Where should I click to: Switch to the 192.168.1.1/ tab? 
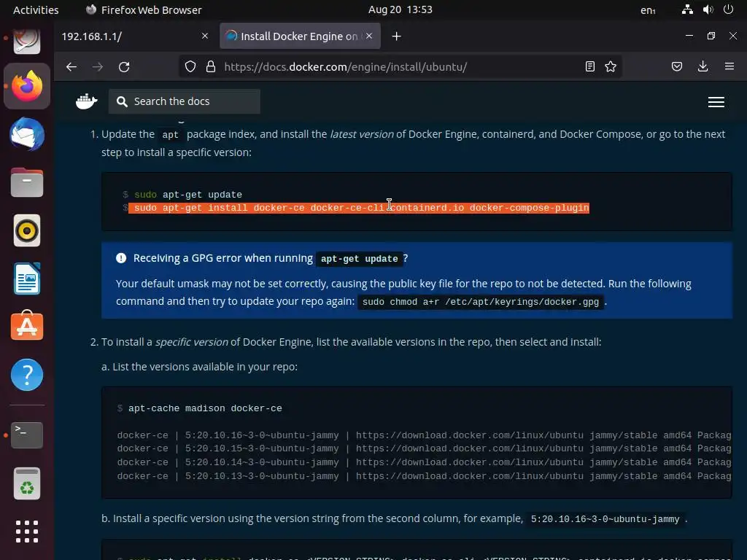tap(135, 36)
